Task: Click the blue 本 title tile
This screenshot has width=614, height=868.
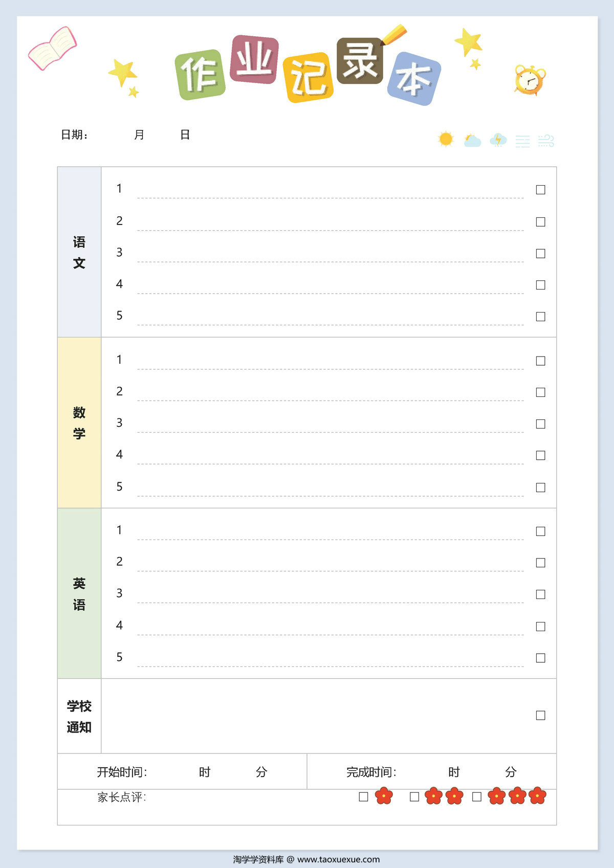Action: tap(414, 79)
